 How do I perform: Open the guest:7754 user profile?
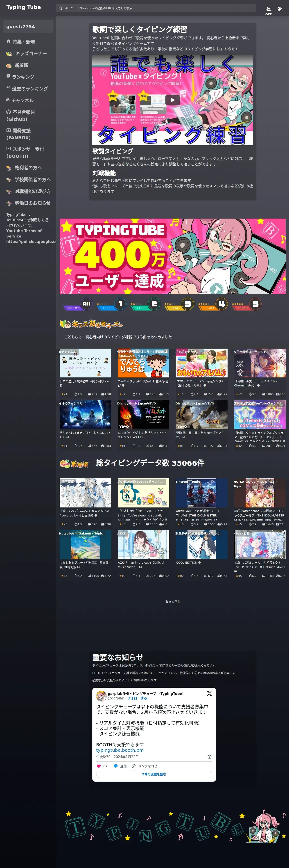28,26
